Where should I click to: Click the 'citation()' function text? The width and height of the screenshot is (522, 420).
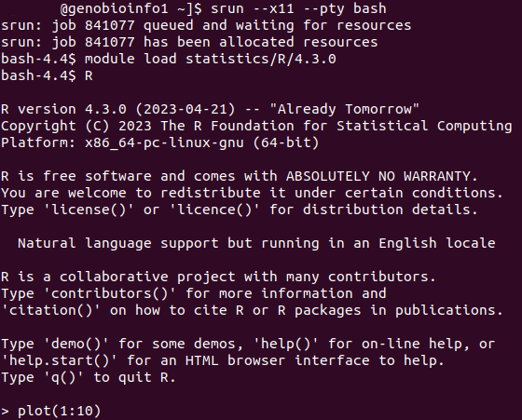click(50, 310)
